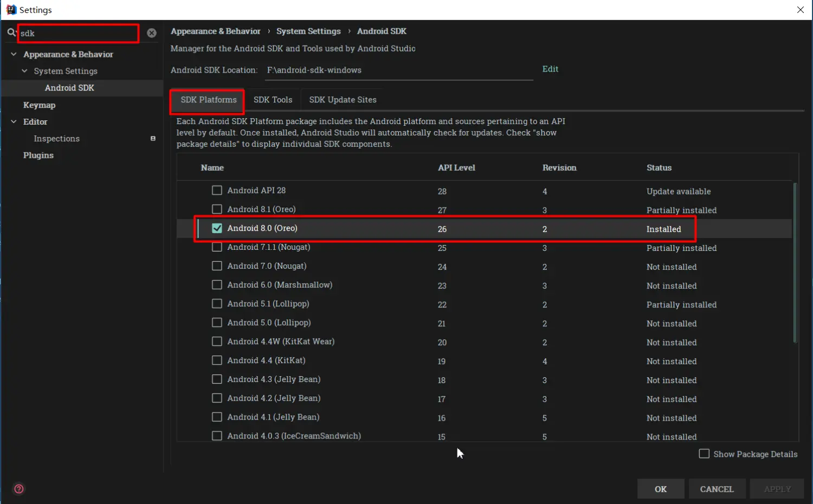Clear the sdk search text
813x504 pixels.
(152, 33)
